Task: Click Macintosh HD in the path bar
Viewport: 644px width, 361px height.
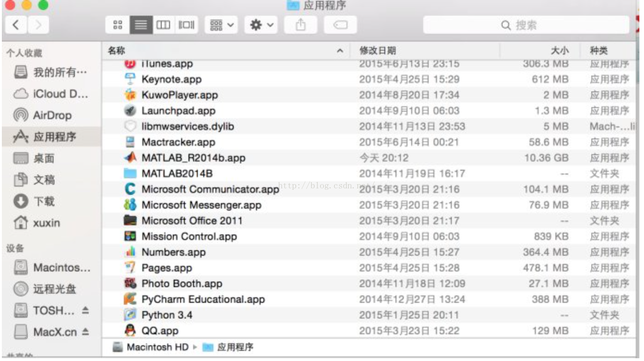Action: click(x=152, y=347)
